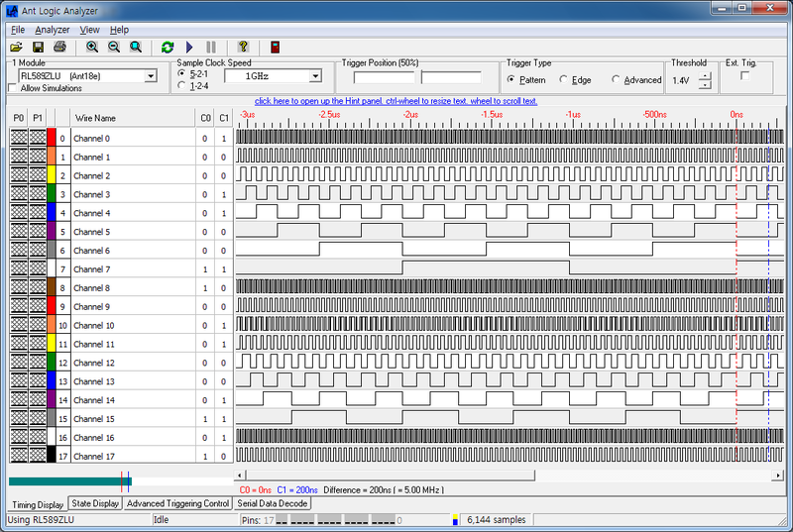Viewport: 793px width, 532px height.
Task: Click the Hint panel link
Action: (x=396, y=101)
